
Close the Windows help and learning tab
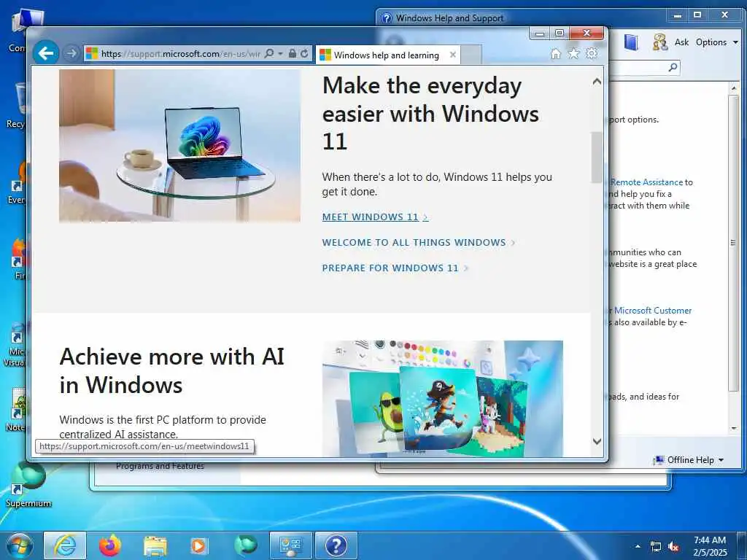pyautogui.click(x=452, y=55)
